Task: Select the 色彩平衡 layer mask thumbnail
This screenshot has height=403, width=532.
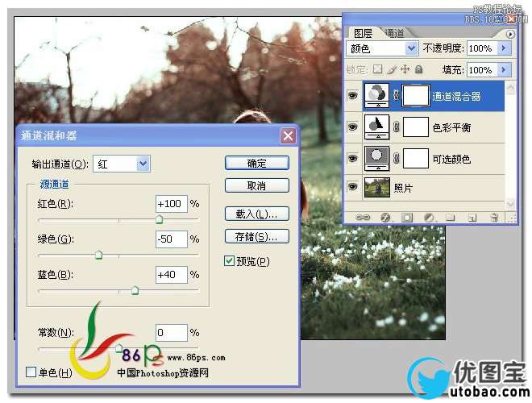Action: click(415, 127)
